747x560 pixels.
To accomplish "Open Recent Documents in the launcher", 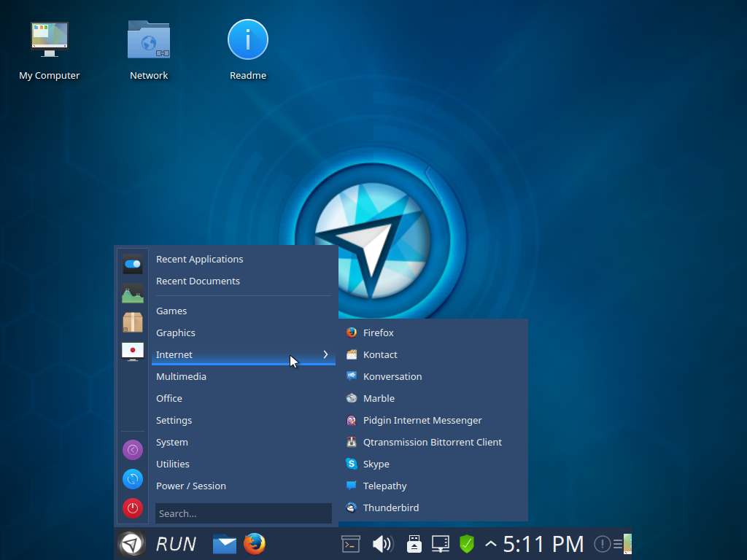I will [x=198, y=281].
